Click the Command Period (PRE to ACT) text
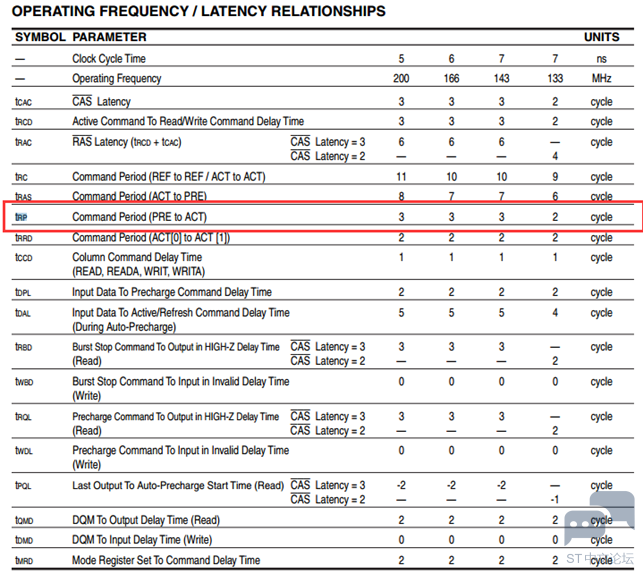This screenshot has height=574, width=643. [139, 217]
